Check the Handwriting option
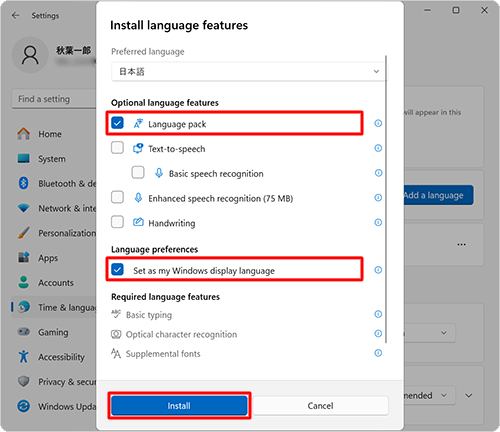The width and height of the screenshot is (500, 432). 117,222
